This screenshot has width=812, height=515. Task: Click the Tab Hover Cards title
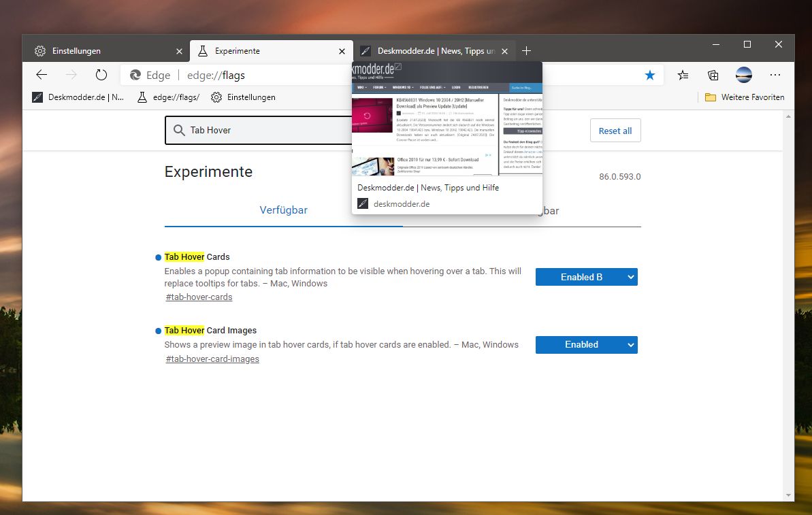pos(197,256)
